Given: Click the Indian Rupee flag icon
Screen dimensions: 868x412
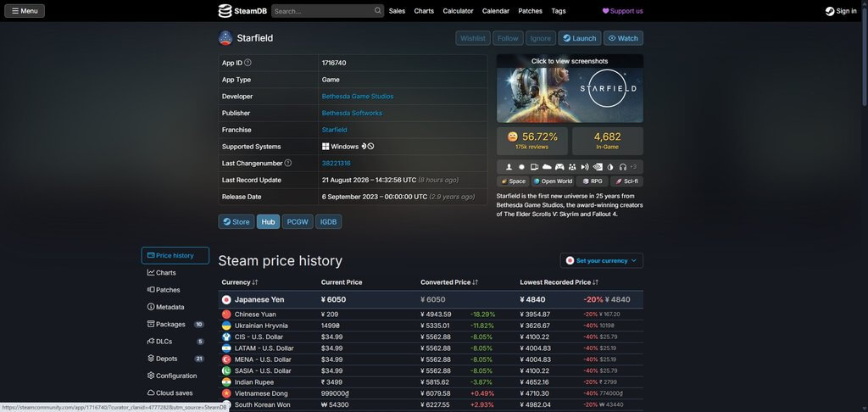Looking at the screenshot, I should 225,382.
